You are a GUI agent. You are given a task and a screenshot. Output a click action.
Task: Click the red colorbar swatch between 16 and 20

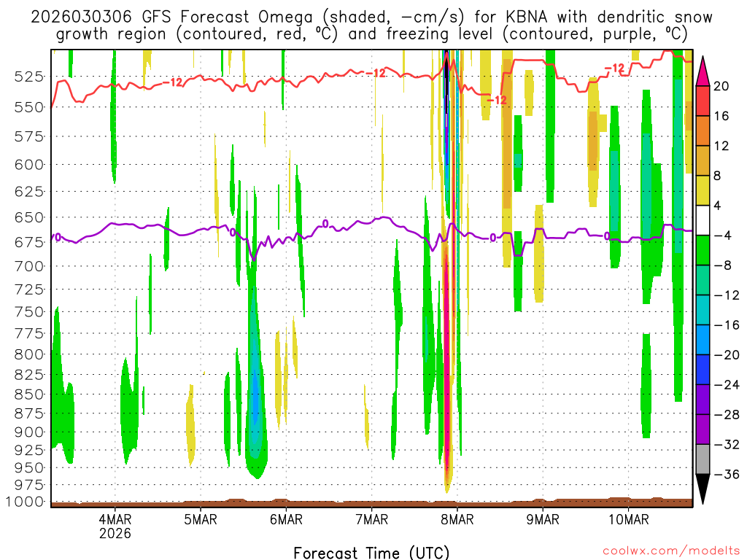tap(703, 101)
